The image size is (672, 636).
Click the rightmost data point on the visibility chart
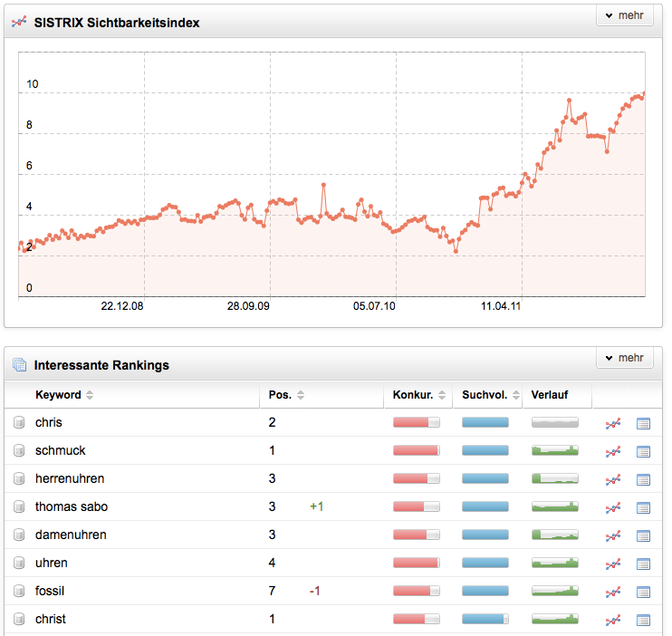pos(643,93)
